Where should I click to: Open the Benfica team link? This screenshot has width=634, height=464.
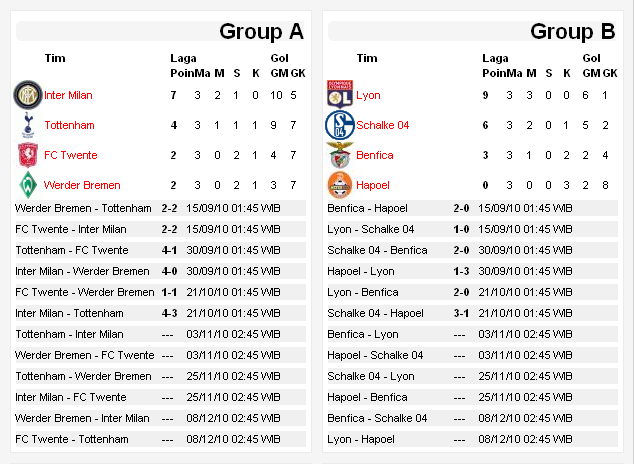[375, 155]
